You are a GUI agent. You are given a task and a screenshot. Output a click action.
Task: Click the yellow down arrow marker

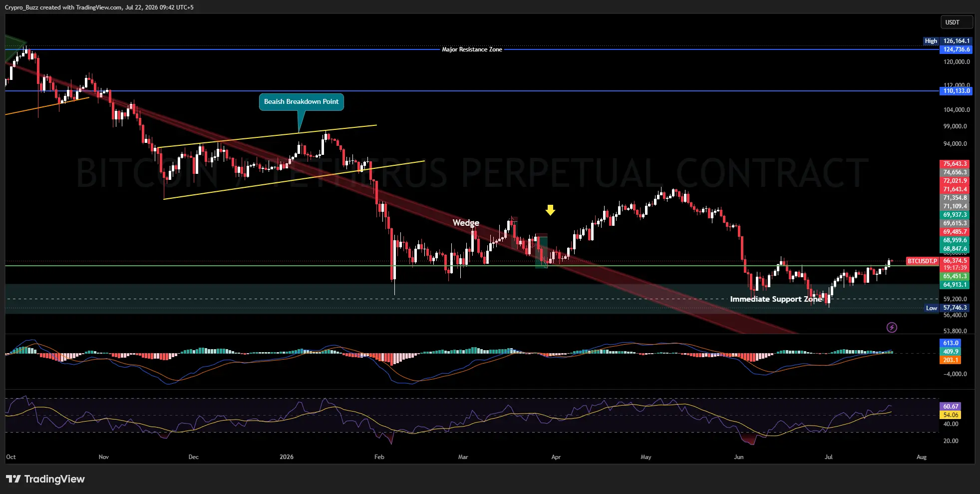550,210
